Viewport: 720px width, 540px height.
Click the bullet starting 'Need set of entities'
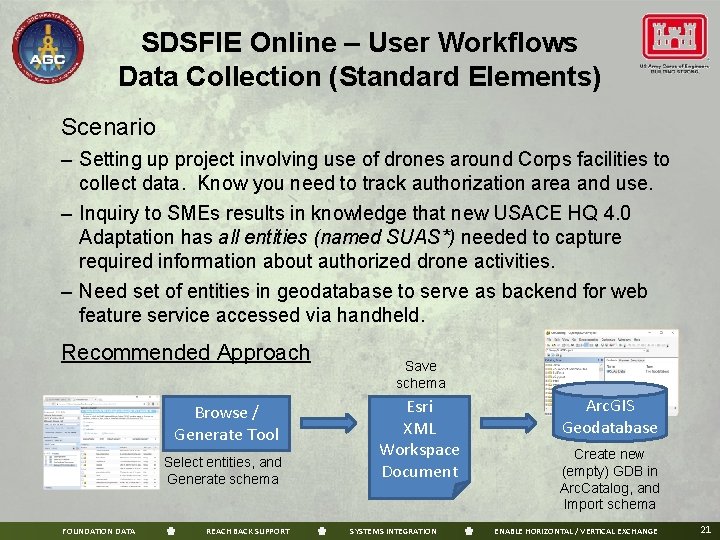pos(354,303)
